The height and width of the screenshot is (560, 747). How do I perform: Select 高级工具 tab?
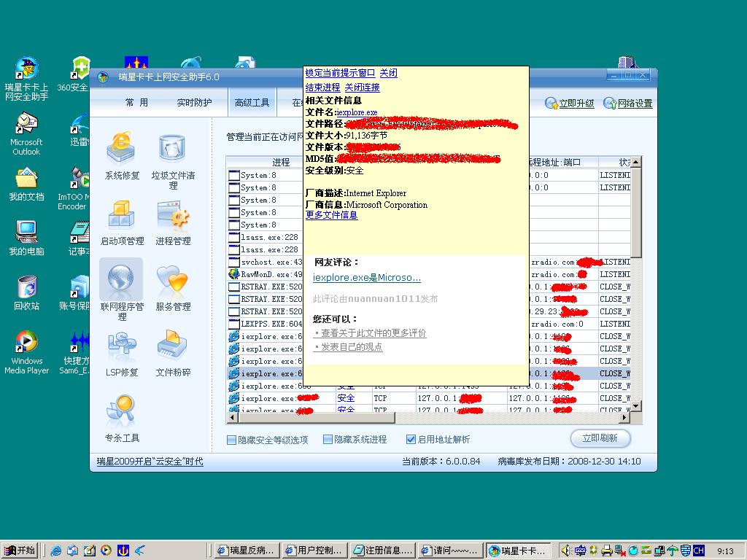(252, 102)
